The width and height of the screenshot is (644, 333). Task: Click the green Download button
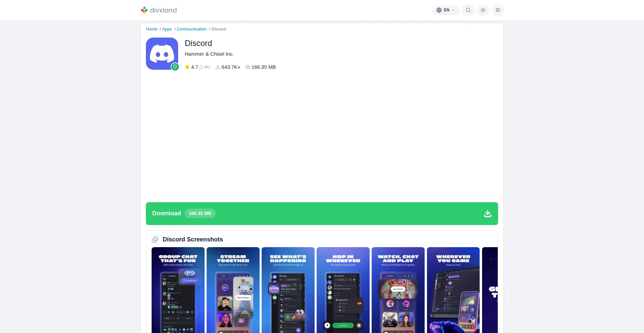point(322,214)
